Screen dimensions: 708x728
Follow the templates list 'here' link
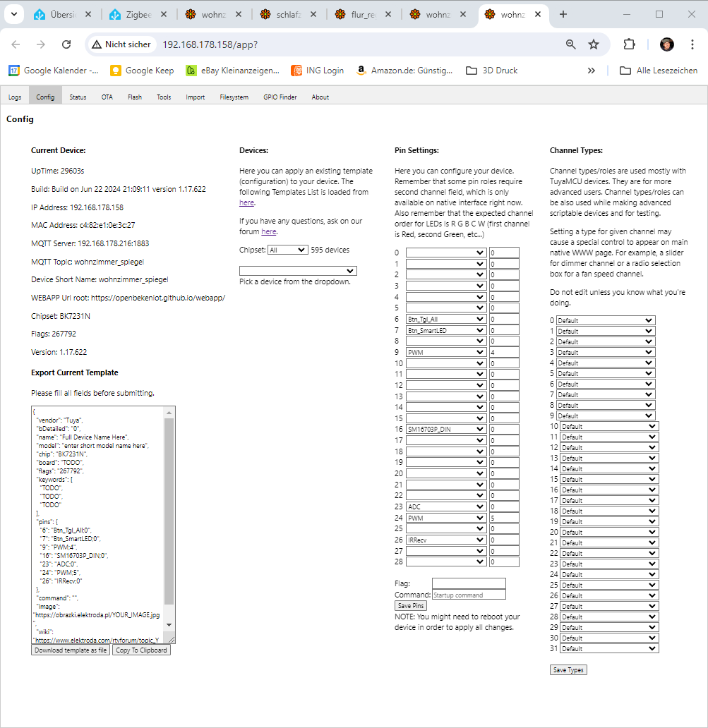click(246, 203)
